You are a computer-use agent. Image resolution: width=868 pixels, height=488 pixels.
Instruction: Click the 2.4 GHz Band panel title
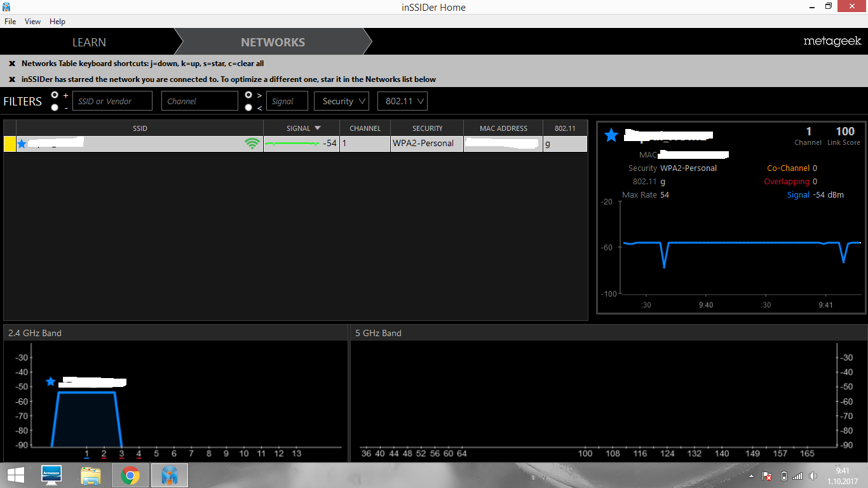tap(35, 333)
